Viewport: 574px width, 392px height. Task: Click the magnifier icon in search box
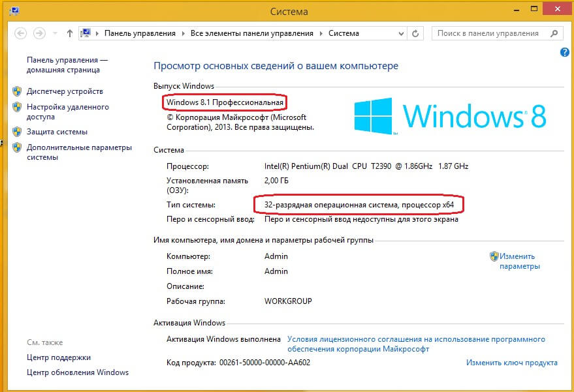555,33
